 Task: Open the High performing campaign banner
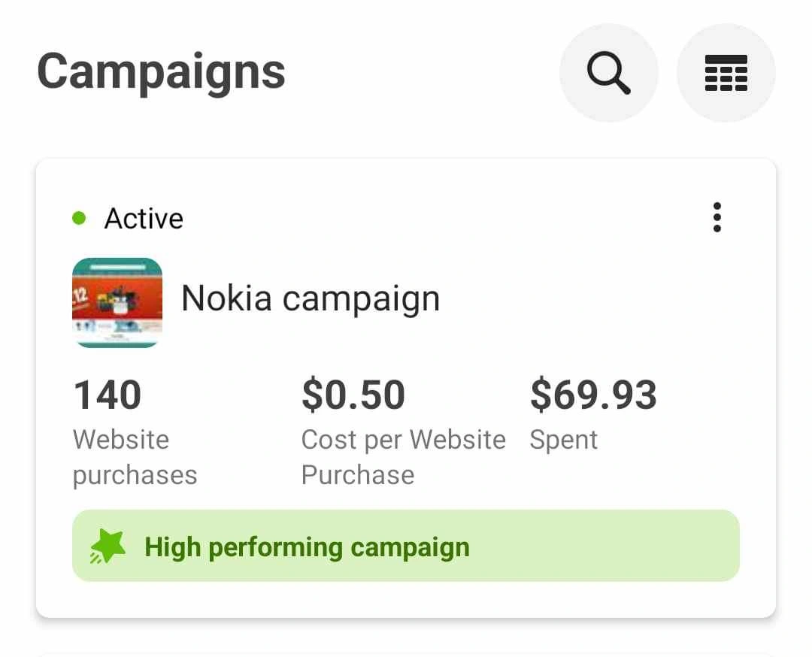601,546
